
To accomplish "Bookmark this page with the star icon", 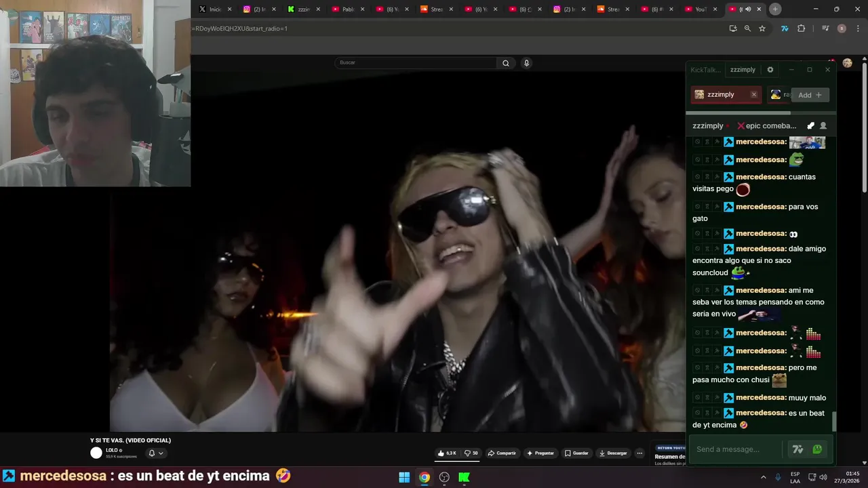I will pos(762,28).
